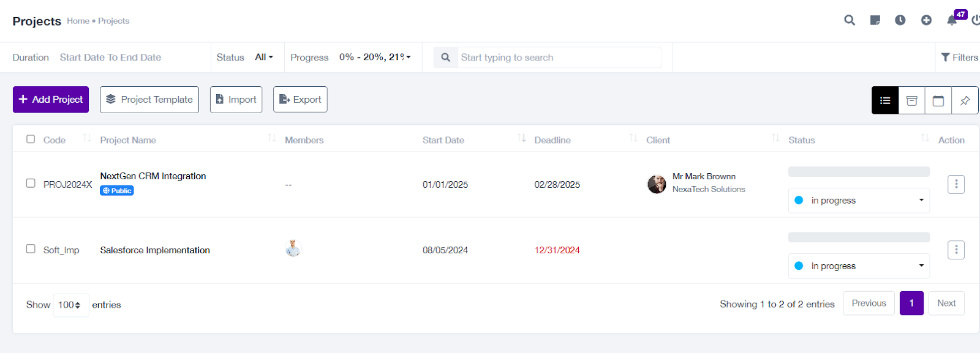Click start date 08/05/2024 cell

[x=445, y=250]
